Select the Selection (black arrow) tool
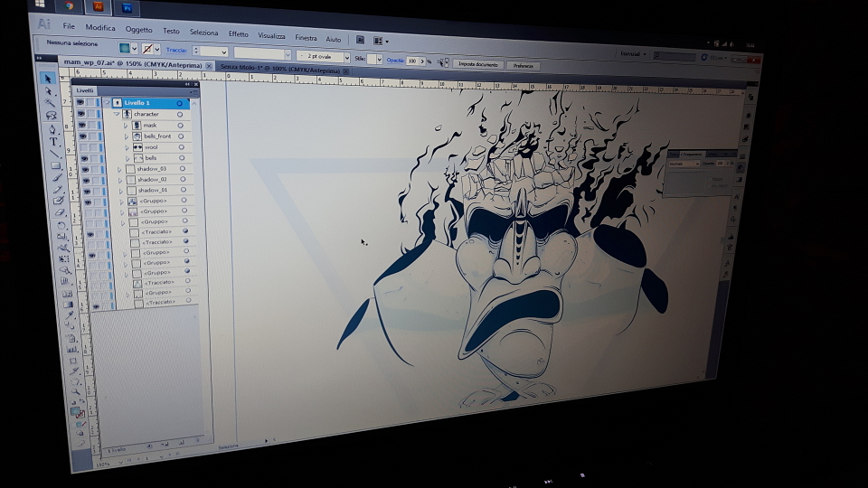Image resolution: width=868 pixels, height=488 pixels. tap(48, 79)
